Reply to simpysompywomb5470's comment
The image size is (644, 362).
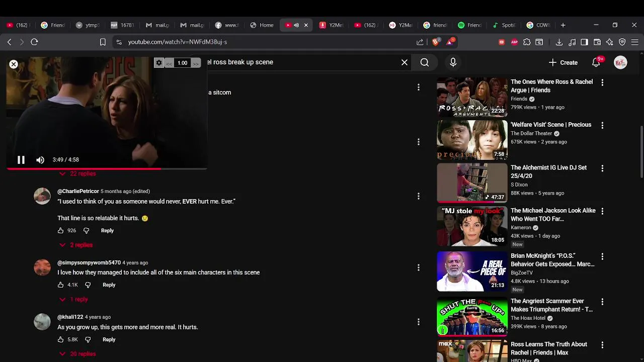coord(109,285)
